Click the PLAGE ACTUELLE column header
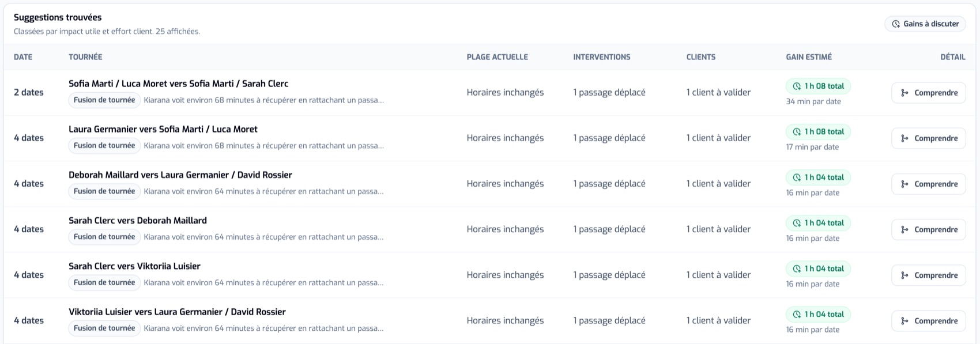Viewport: 980px width, 344px height. (x=497, y=57)
